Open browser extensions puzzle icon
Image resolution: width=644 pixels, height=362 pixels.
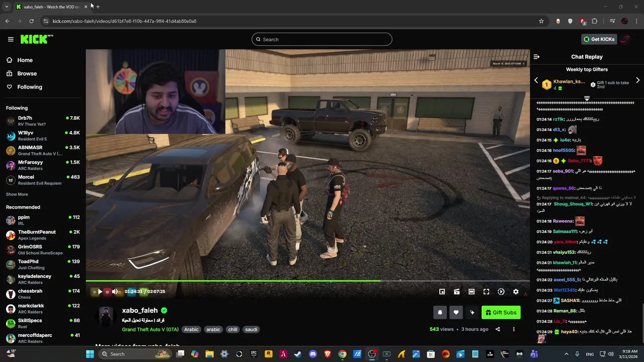(595, 21)
